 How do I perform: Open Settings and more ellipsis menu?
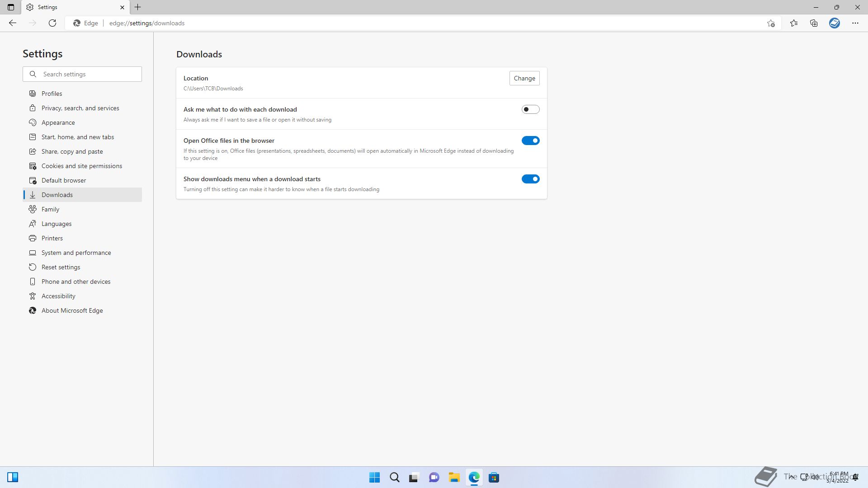coord(855,23)
